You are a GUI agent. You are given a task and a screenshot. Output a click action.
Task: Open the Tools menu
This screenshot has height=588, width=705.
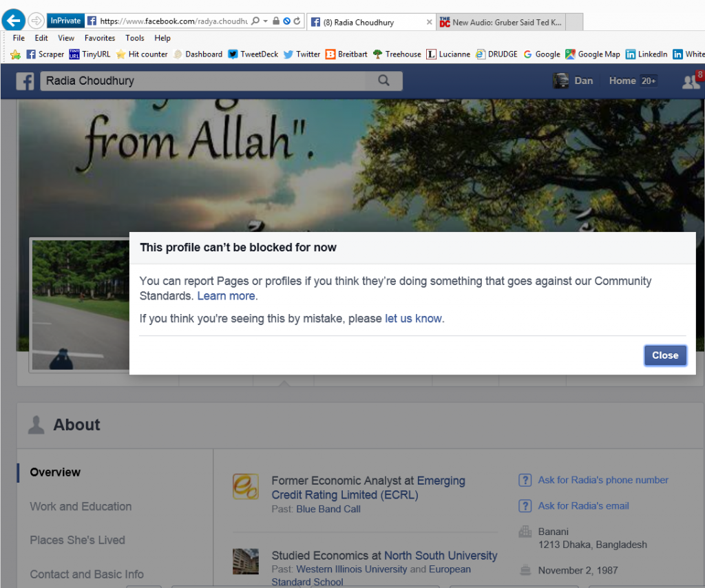(x=135, y=38)
